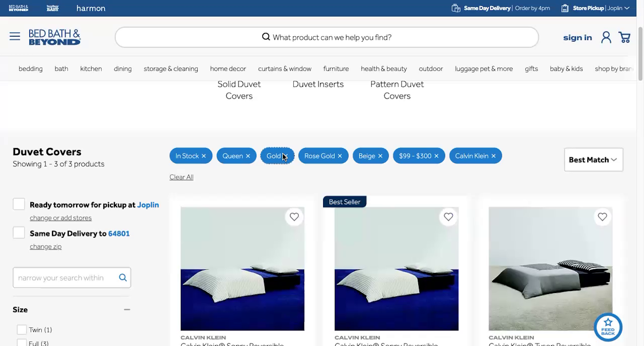
Task: Check Ready tomorrow for pickup at Joplin
Action: click(19, 204)
